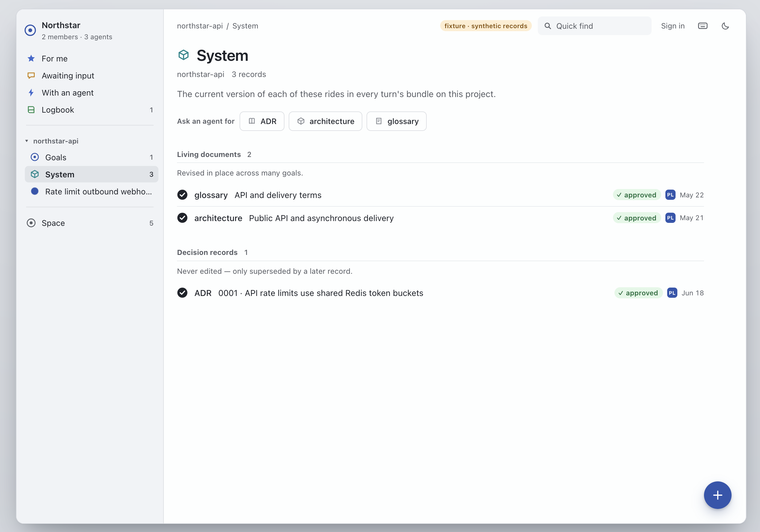Click the cube icon on architecture chip
Viewport: 760px width, 532px height.
[x=301, y=121]
